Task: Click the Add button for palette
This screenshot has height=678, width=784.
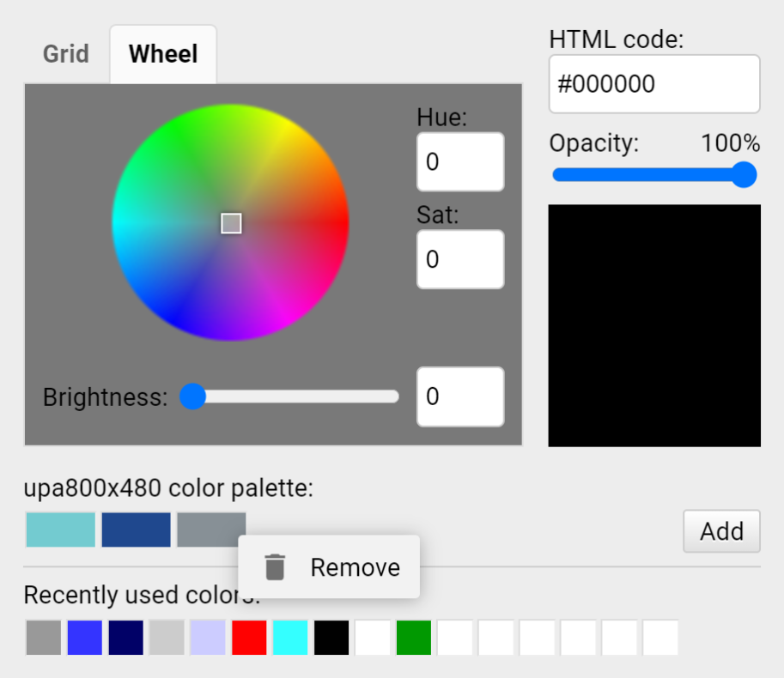Action: 721,531
